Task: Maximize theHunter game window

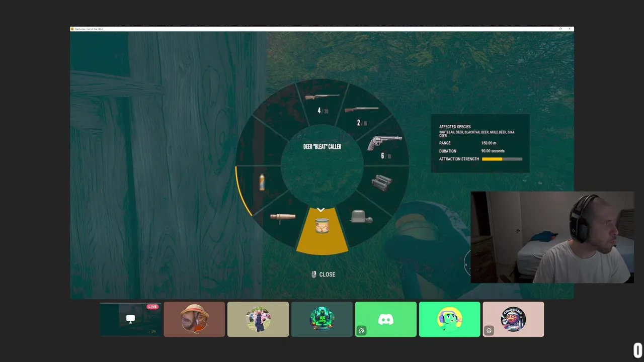Action: click(560, 29)
